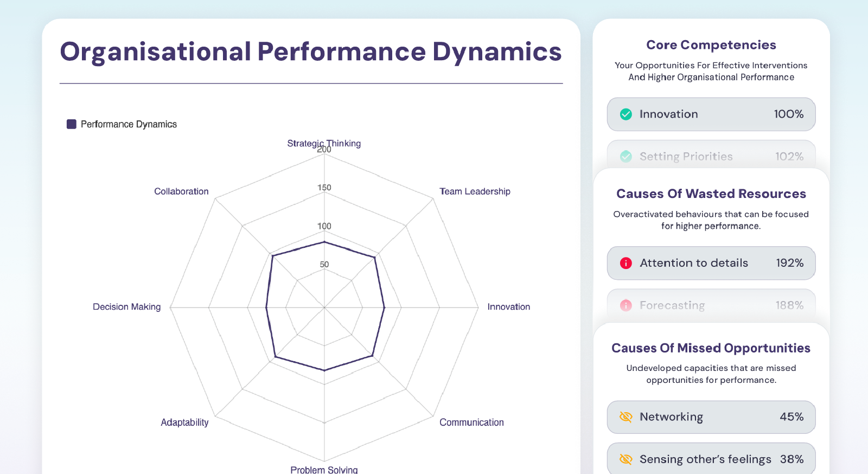
Task: Toggle the Performance Dynamics legend swatch
Action: click(72, 124)
